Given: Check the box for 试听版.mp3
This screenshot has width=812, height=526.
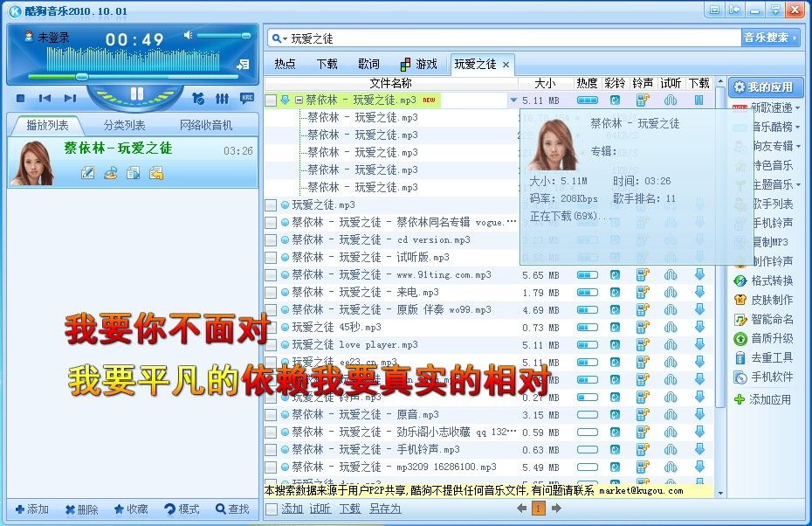Looking at the screenshot, I should (x=271, y=258).
